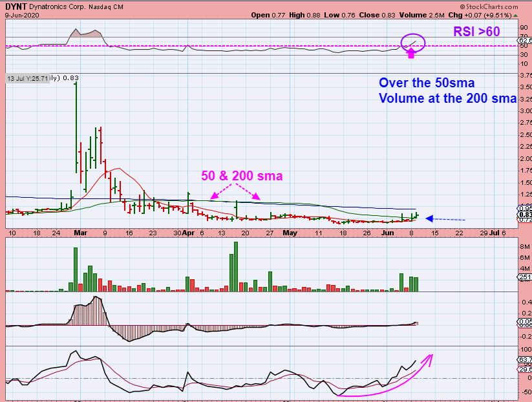Click the tall green price spike bar before Mar
The height and width of the screenshot is (402, 532).
tap(76, 127)
